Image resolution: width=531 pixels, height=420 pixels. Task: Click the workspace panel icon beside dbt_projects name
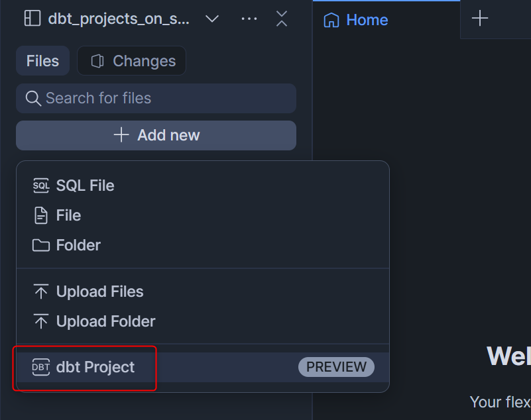32,19
